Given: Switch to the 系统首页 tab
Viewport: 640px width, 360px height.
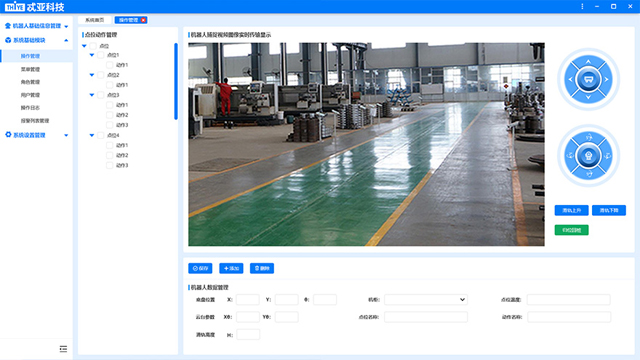Looking at the screenshot, I should coord(95,20).
